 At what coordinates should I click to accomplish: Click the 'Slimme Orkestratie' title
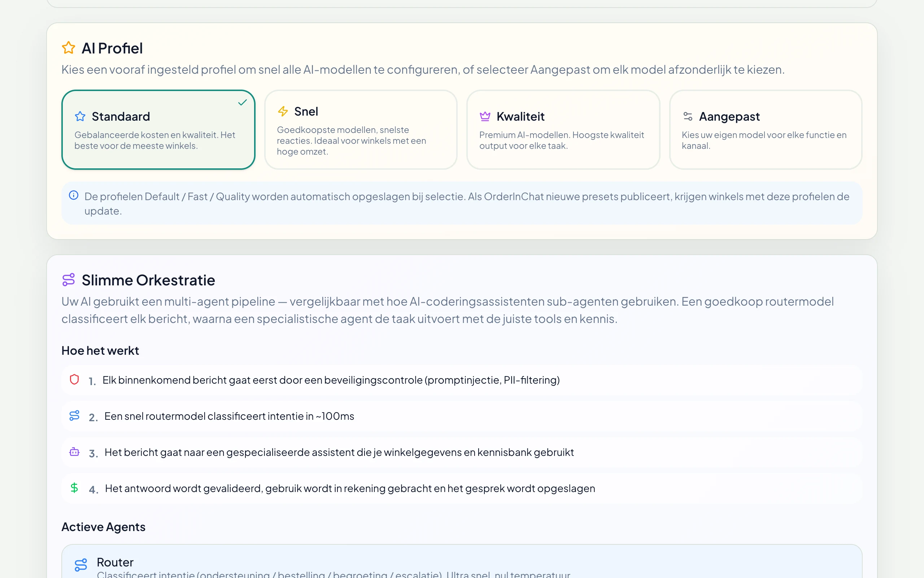click(x=148, y=280)
